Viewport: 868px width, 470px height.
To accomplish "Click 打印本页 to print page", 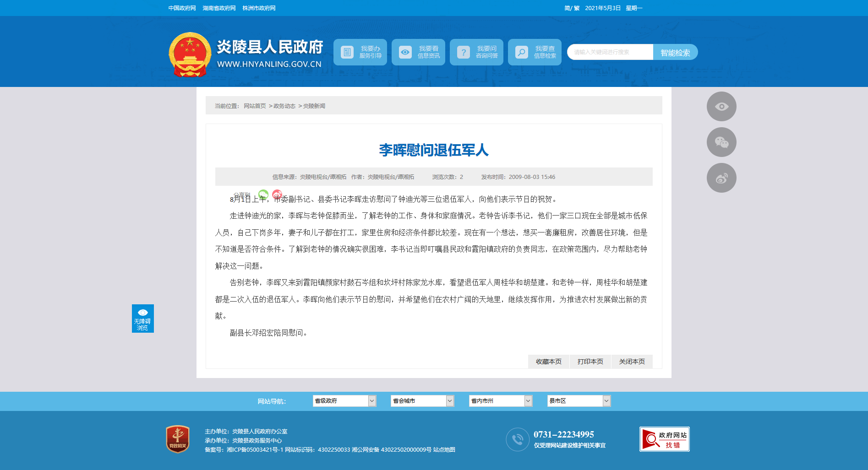I will [x=590, y=362].
